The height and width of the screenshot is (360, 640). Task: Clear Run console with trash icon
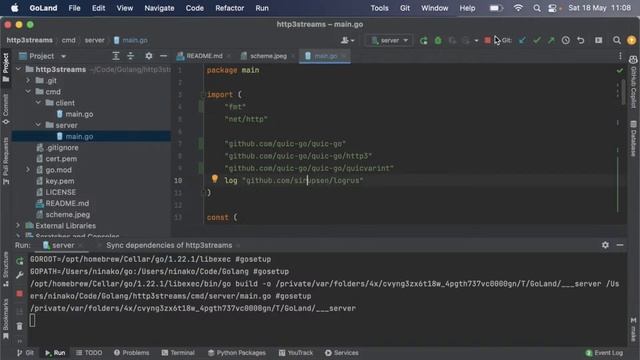pos(20,326)
